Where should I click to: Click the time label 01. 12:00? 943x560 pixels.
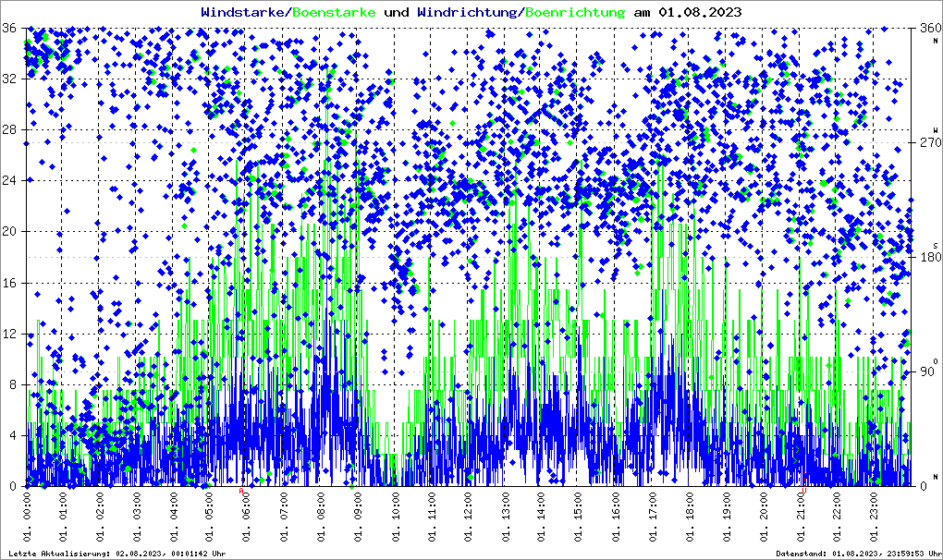469,517
